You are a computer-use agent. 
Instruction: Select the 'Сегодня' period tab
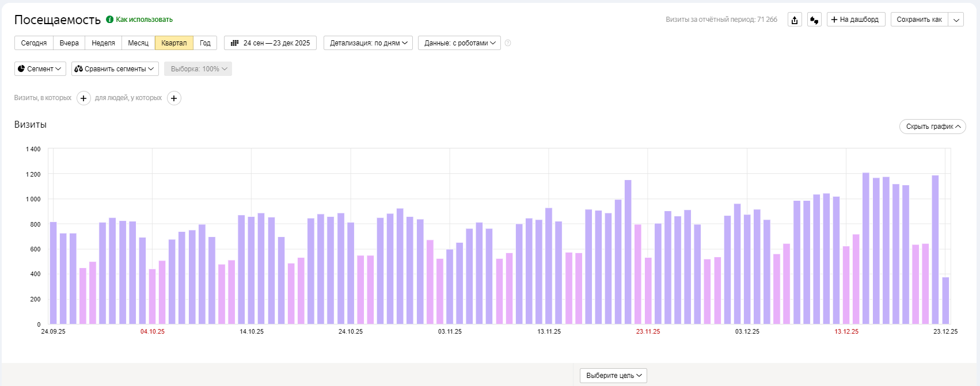tap(34, 43)
